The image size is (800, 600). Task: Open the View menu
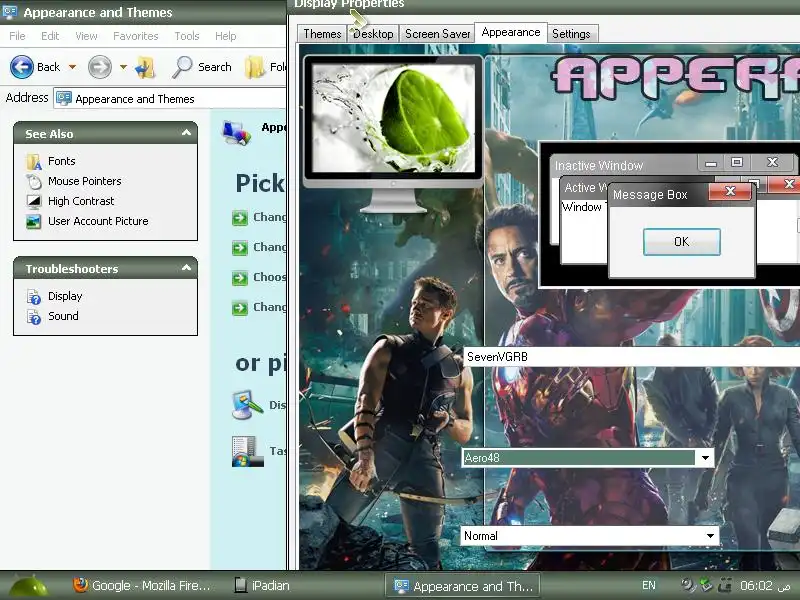point(86,36)
